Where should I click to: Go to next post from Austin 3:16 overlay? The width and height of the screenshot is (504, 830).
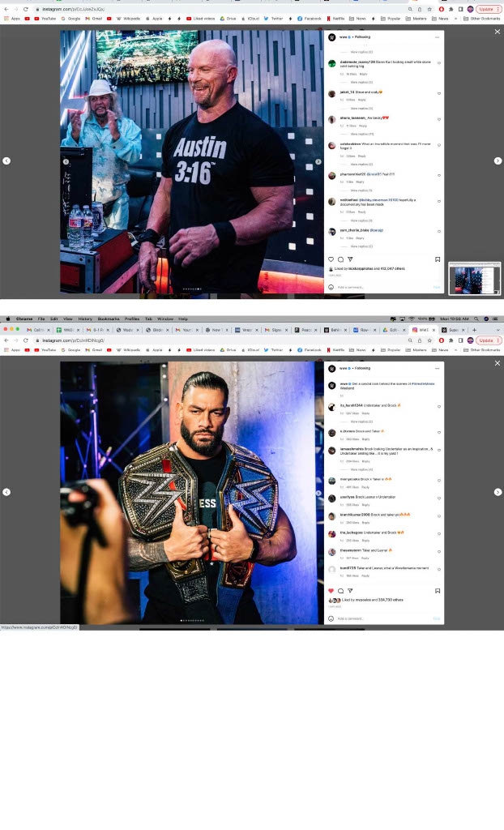point(498,161)
